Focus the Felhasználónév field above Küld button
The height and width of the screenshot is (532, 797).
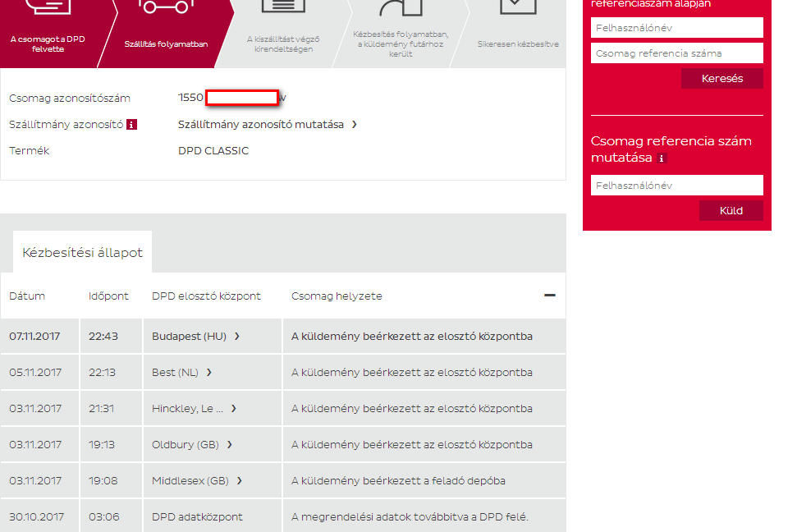click(676, 185)
